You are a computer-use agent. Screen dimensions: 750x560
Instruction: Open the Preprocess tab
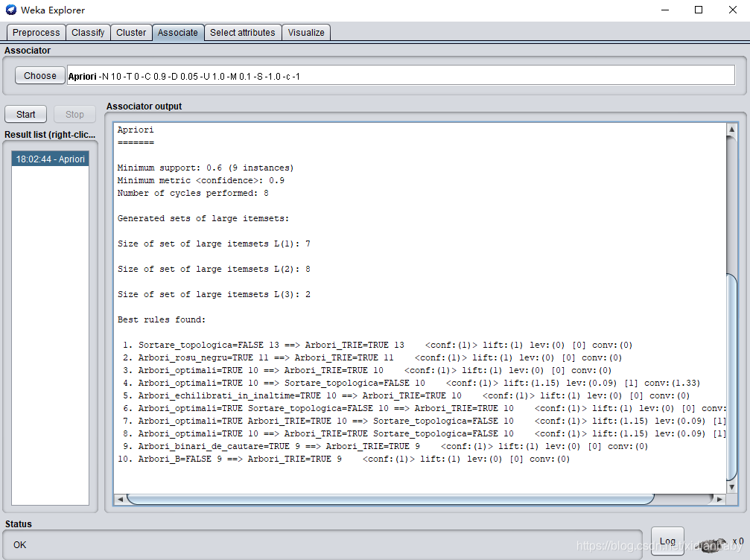click(36, 33)
